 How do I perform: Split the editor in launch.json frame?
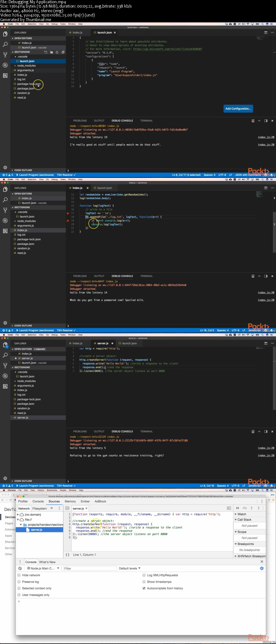266,33
